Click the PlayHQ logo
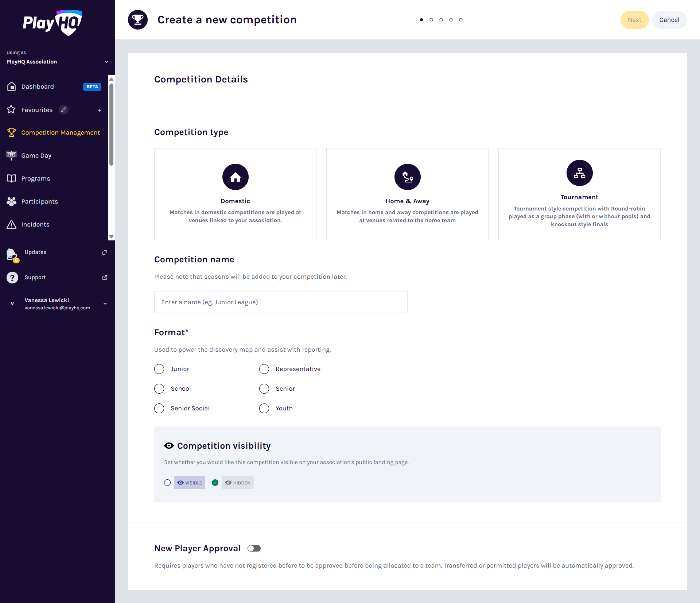The height and width of the screenshot is (603, 700). tap(52, 23)
